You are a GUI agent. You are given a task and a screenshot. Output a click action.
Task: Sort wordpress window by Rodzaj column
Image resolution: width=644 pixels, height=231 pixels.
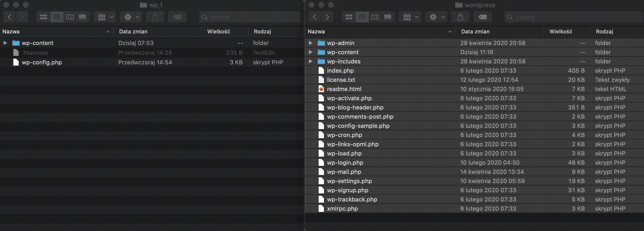point(617,31)
